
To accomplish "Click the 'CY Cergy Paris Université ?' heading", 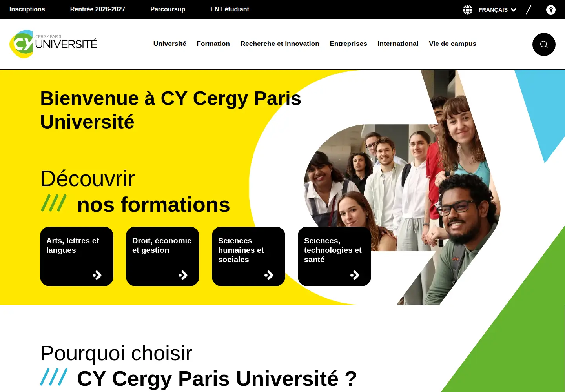I will [217, 379].
